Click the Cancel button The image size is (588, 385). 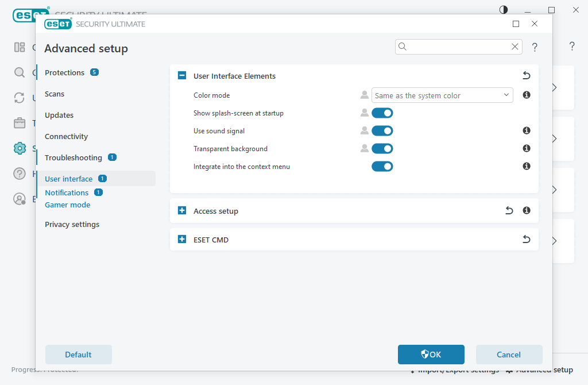509,354
